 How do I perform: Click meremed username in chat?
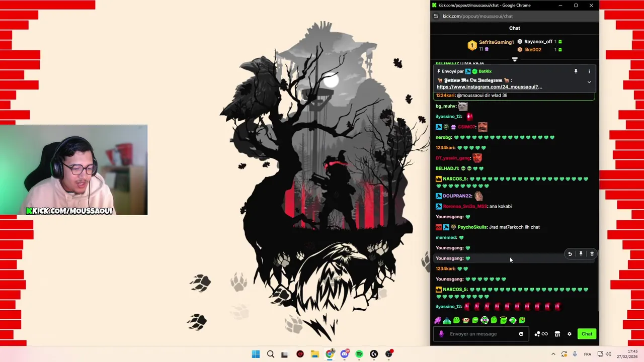tap(446, 238)
